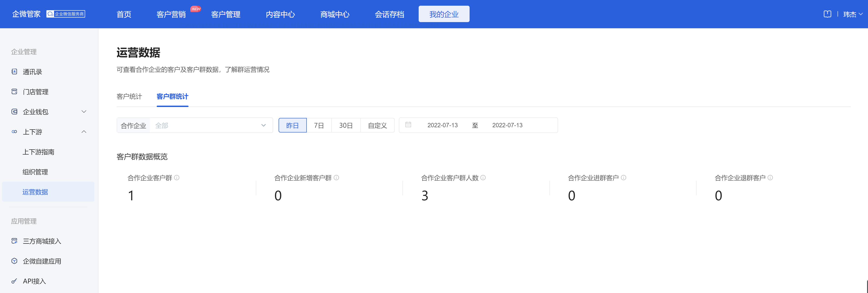The height and width of the screenshot is (293, 868).
Task: Select the 自定义 date range option
Action: coord(377,125)
